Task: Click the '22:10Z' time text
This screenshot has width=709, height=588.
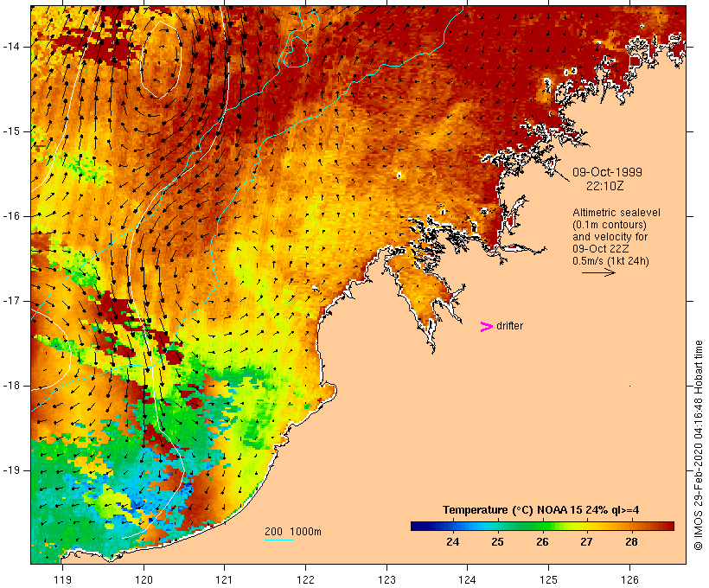Action: tap(605, 186)
